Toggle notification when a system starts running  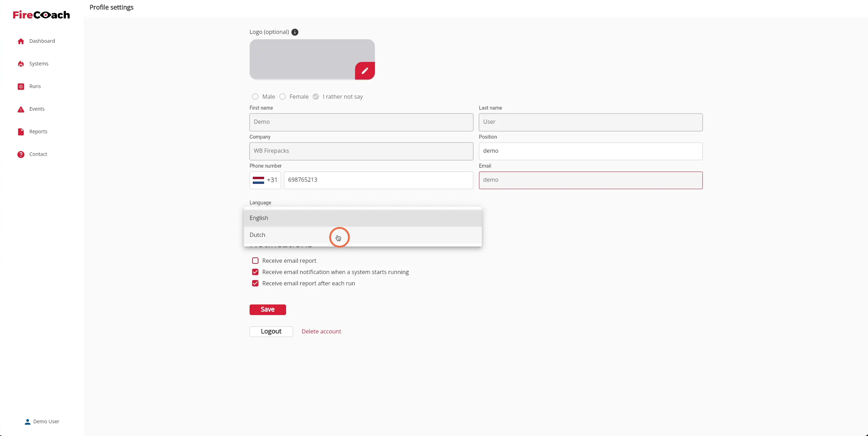pyautogui.click(x=255, y=272)
